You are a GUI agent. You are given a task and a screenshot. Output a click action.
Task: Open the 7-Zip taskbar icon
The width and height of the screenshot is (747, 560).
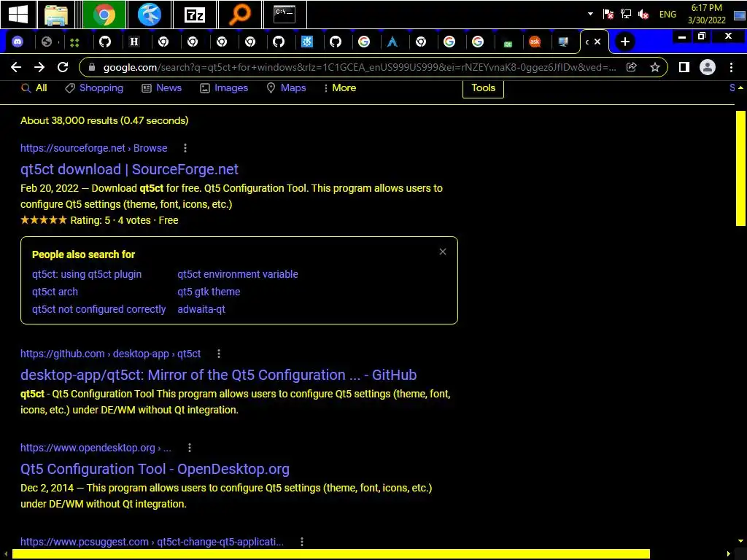pyautogui.click(x=194, y=15)
